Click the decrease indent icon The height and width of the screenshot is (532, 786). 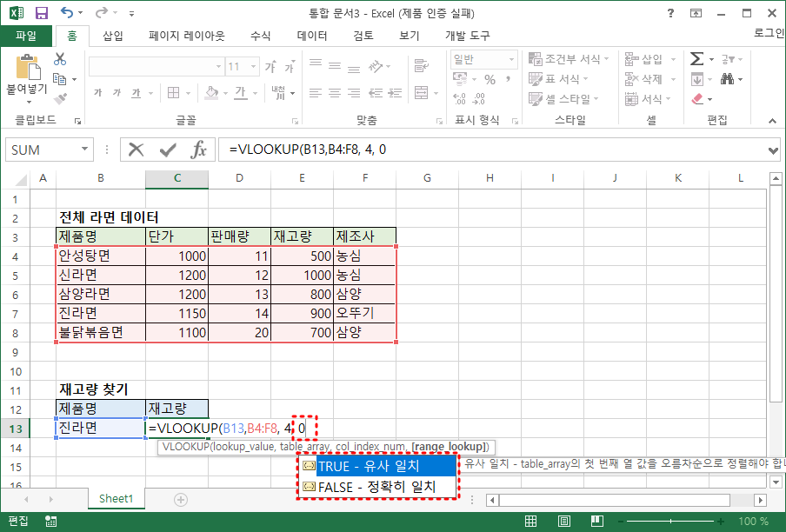click(376, 93)
